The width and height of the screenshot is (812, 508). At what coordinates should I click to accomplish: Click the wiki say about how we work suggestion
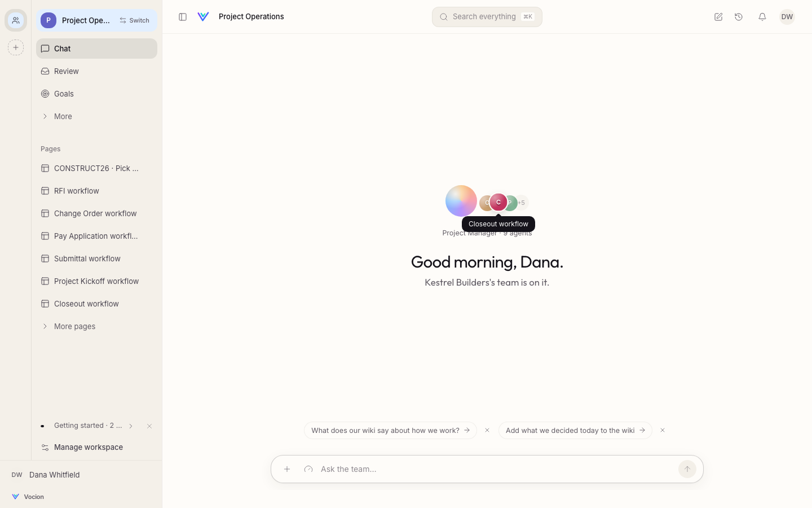[390, 430]
